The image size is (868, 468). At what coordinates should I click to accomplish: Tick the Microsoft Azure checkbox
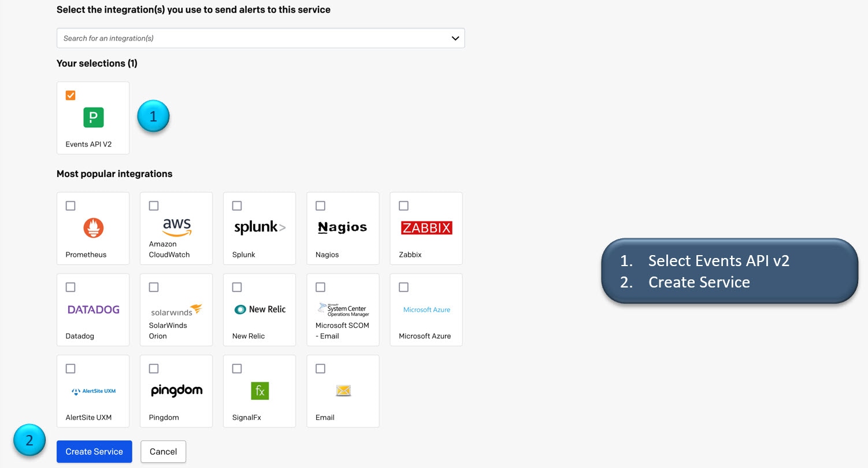coord(403,288)
